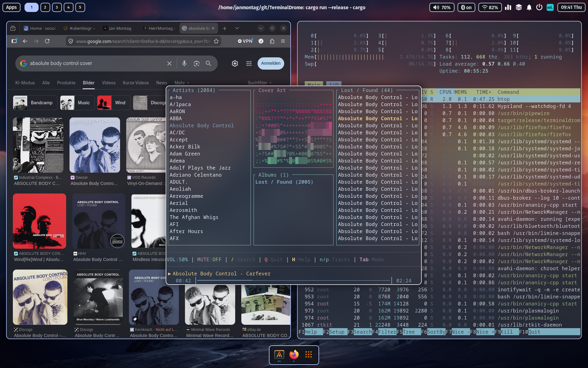Click the highlighted track in Lost / Found list

point(378,118)
